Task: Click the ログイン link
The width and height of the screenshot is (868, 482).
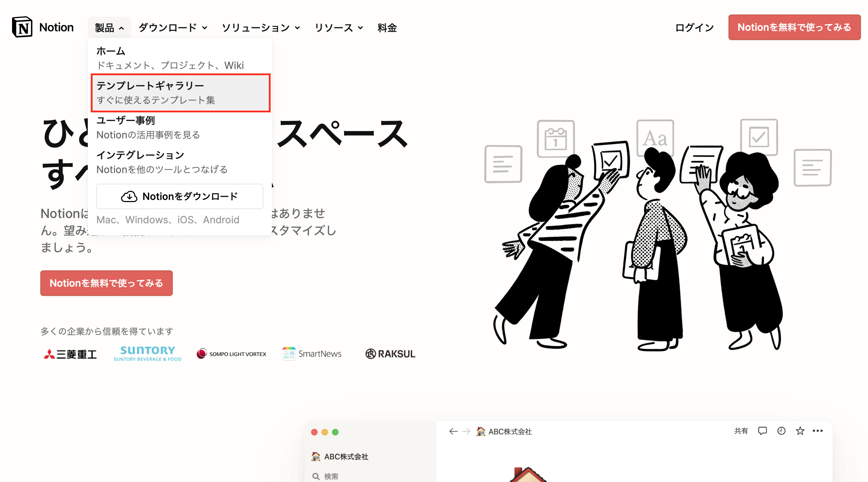Action: coord(694,28)
